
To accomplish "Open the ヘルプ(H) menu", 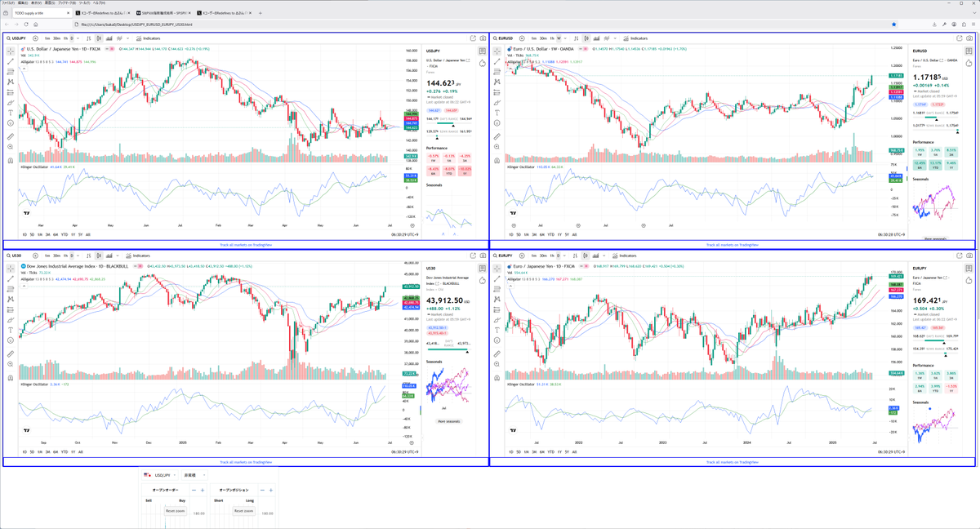I will coord(99,3).
